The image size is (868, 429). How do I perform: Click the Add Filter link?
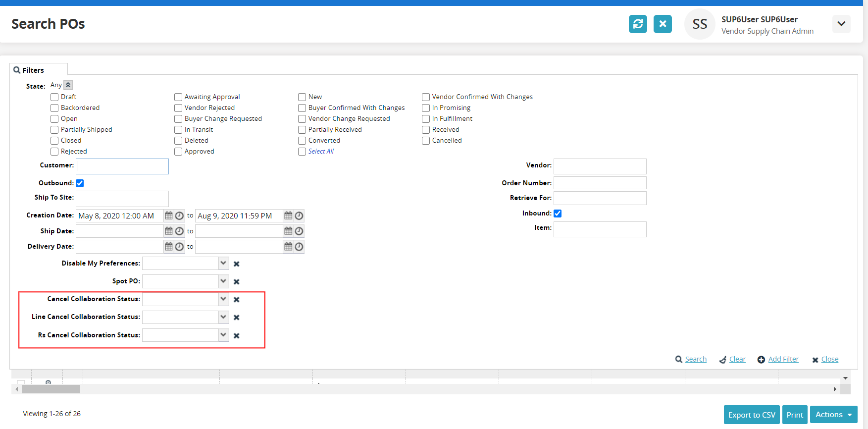[x=783, y=360]
